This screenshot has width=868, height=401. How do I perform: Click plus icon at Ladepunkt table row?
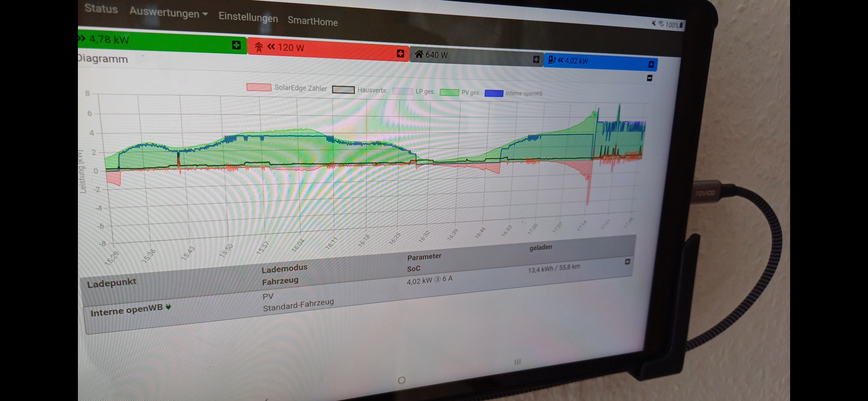[627, 262]
